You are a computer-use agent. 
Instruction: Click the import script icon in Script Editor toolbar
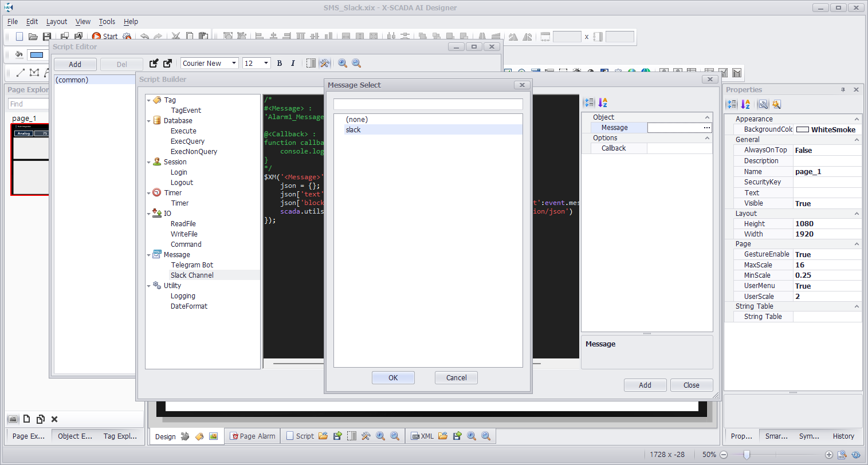pyautogui.click(x=154, y=63)
